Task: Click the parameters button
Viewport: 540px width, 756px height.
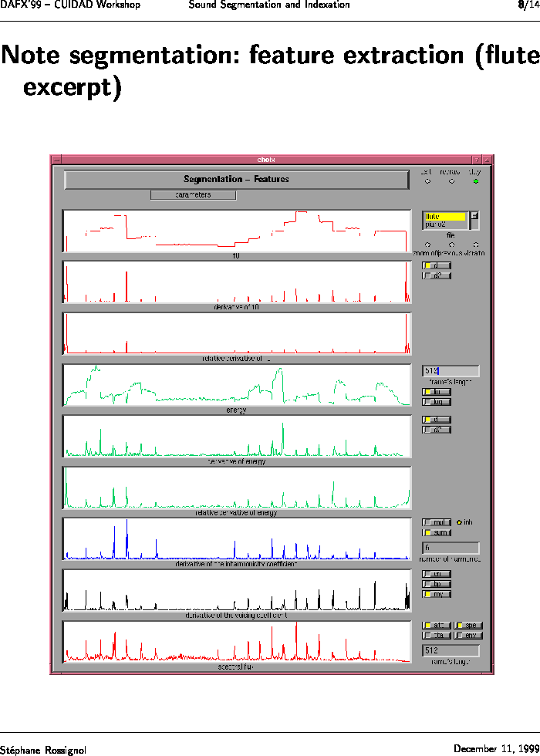Action: pyautogui.click(x=193, y=195)
